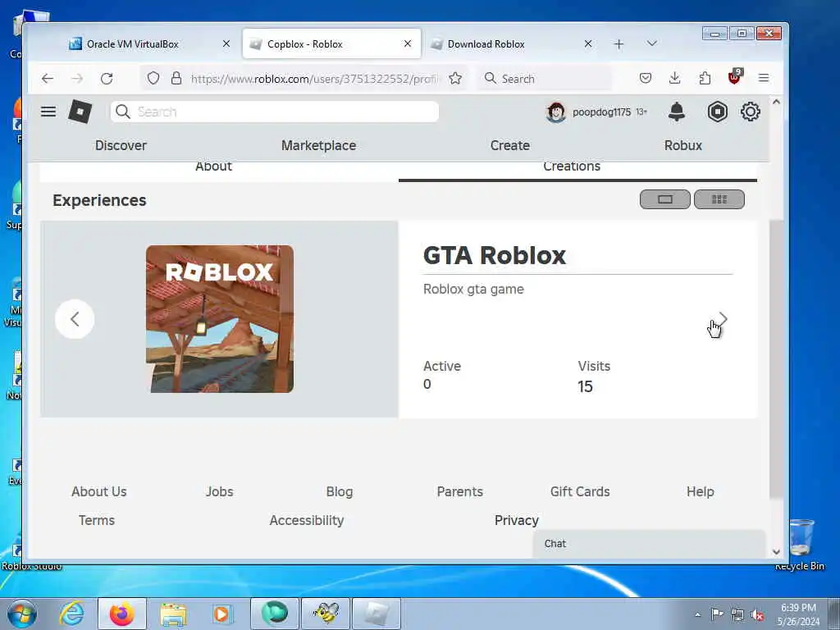The width and height of the screenshot is (840, 630).
Task: Open the About Us footer link
Action: coord(99,491)
